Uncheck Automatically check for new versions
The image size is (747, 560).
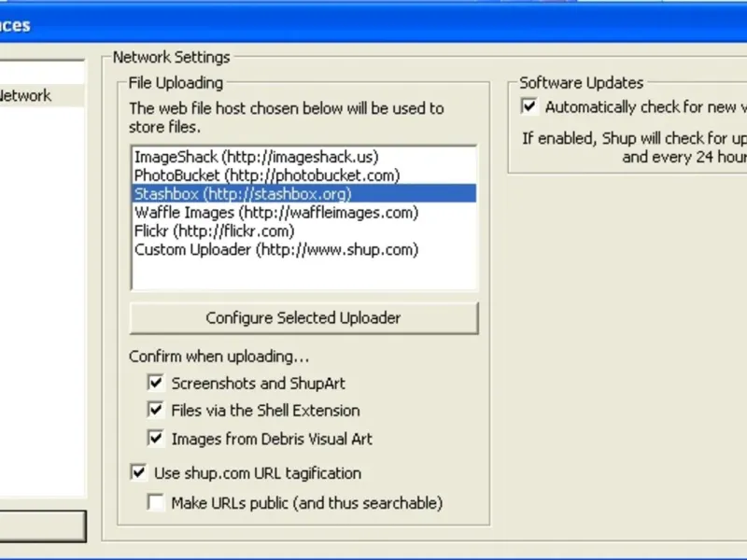529,106
